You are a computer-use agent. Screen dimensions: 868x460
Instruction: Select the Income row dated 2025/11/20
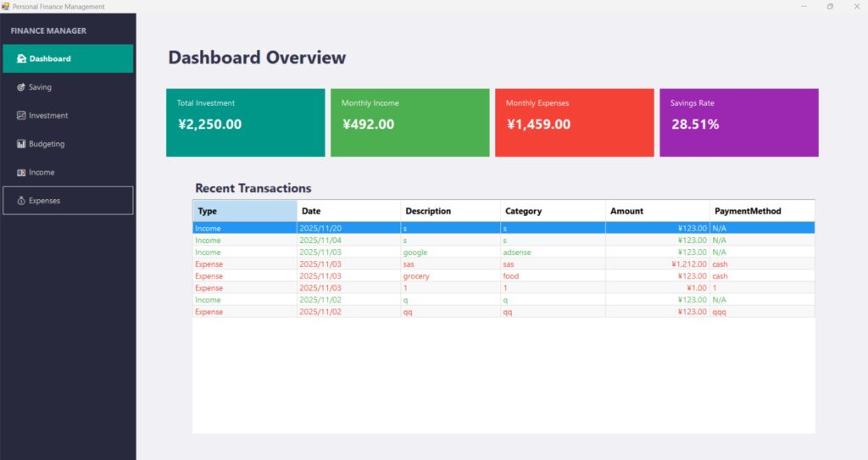(x=504, y=228)
